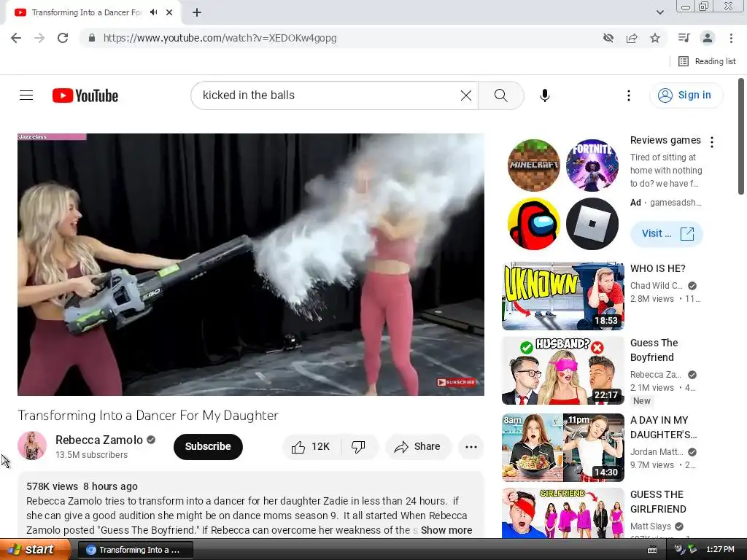Go to the YouTube home logo
The height and width of the screenshot is (560, 747).
tap(85, 96)
